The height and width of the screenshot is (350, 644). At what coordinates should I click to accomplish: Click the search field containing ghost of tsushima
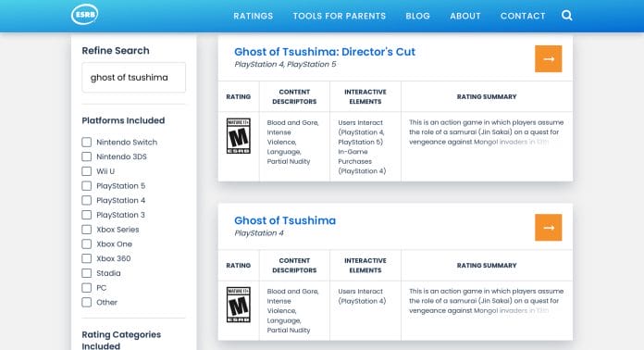[x=133, y=77]
